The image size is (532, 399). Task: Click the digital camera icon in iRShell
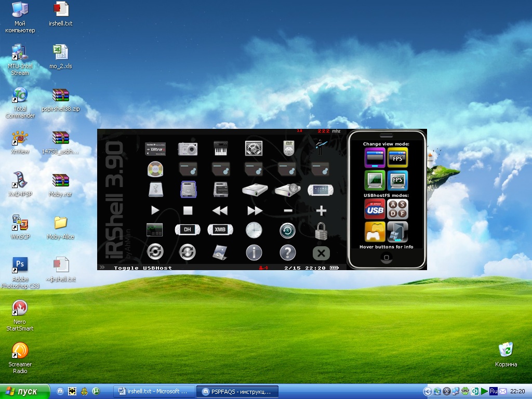coord(188,149)
